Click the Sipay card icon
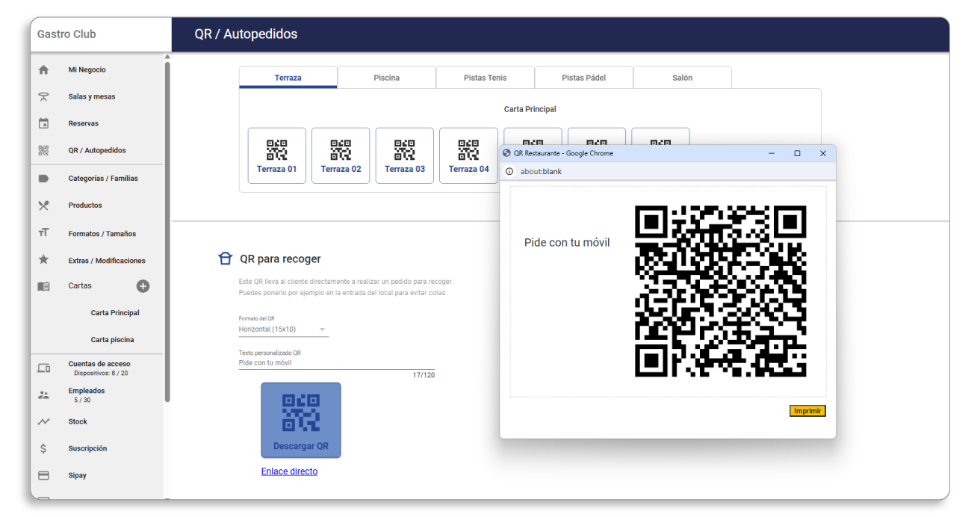The width and height of the screenshot is (980, 517). click(43, 475)
